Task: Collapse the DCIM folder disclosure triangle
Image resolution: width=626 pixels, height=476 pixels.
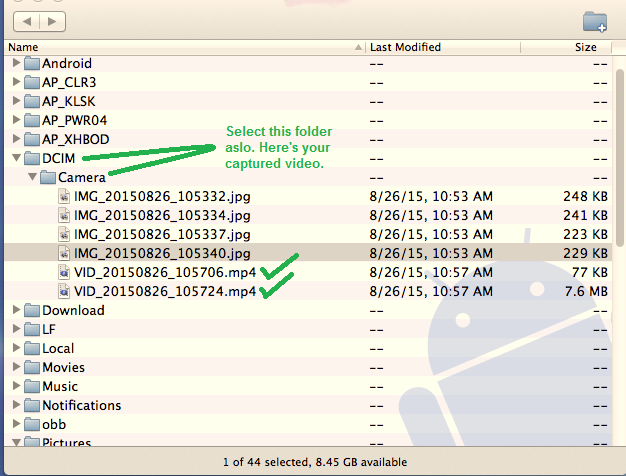Action: pos(15,158)
